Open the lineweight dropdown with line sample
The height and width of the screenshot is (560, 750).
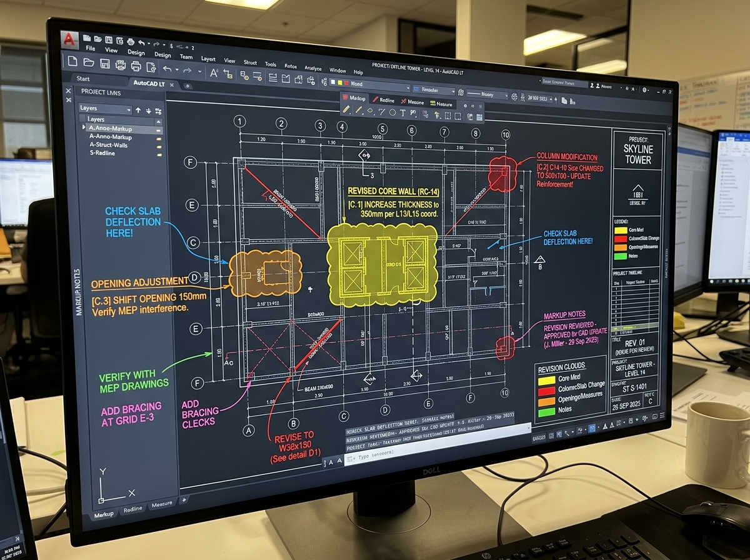(x=487, y=95)
